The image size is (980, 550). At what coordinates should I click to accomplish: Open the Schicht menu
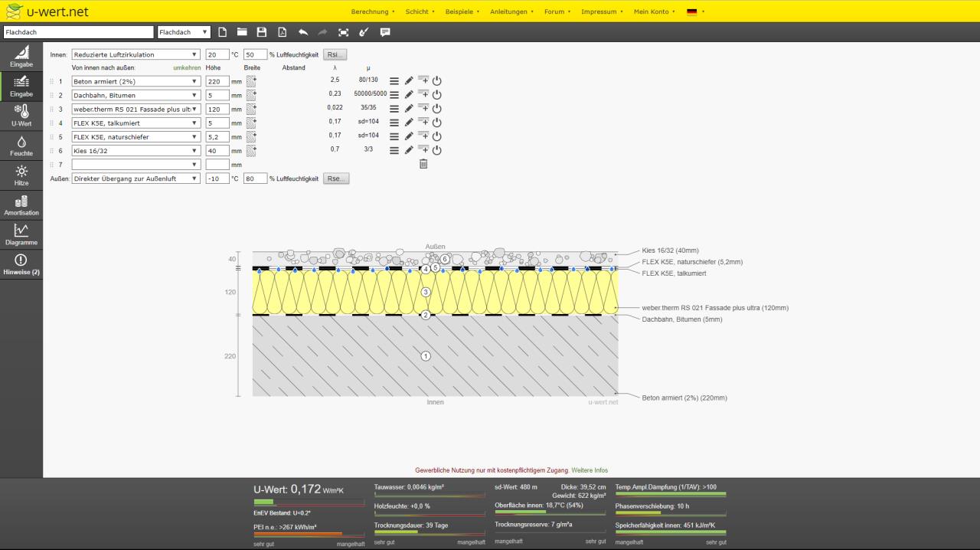[x=420, y=11]
